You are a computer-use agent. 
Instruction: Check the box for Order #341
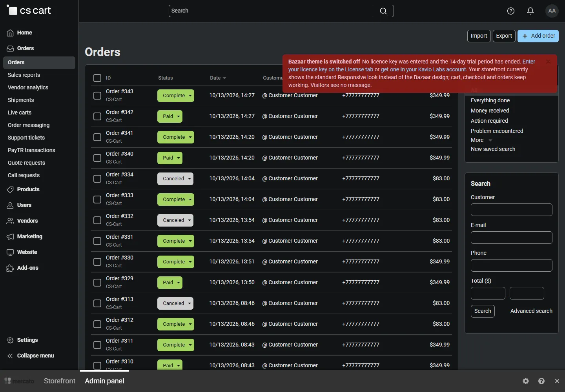coord(97,137)
